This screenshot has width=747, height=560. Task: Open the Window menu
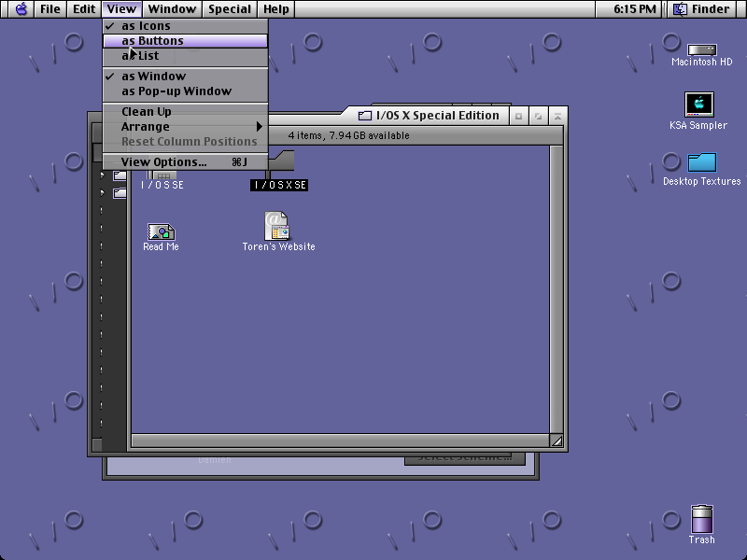click(172, 9)
